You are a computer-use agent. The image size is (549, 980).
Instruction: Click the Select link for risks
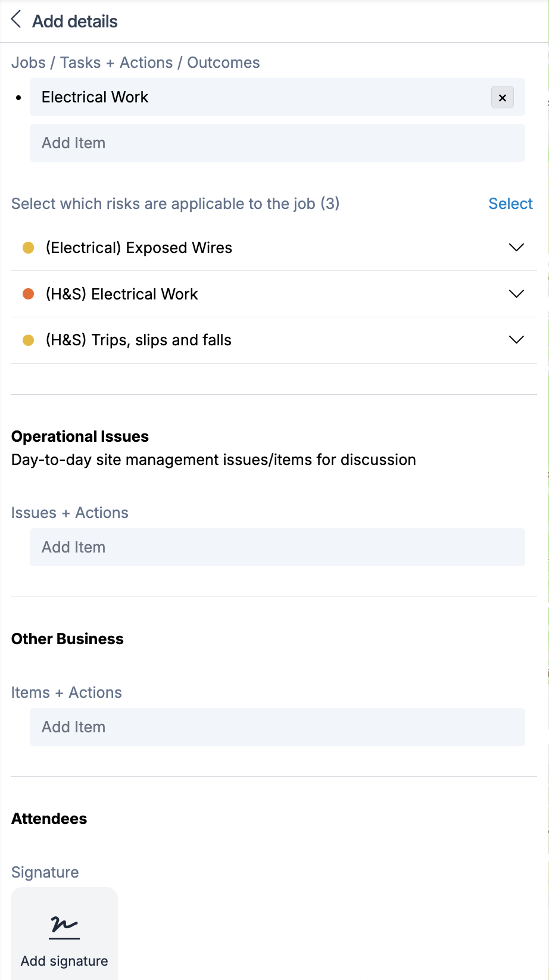pos(510,204)
